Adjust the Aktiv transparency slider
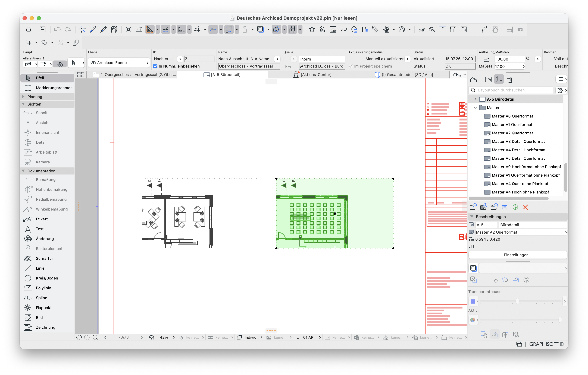 pos(560,320)
